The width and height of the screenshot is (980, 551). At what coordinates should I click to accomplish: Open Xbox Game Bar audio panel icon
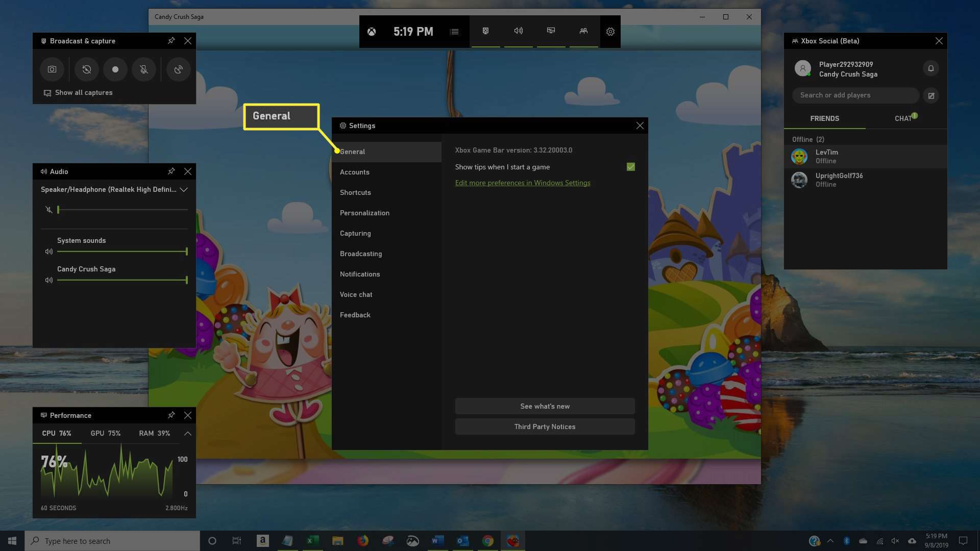(x=518, y=32)
